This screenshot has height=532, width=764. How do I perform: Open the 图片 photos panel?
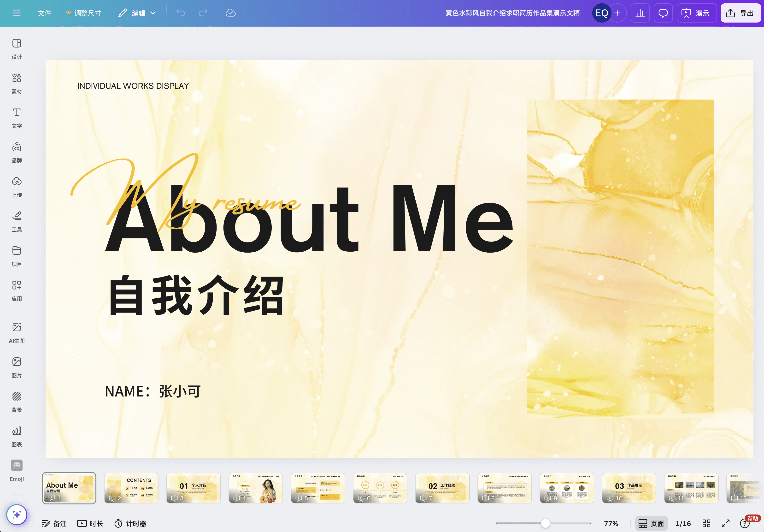point(17,367)
